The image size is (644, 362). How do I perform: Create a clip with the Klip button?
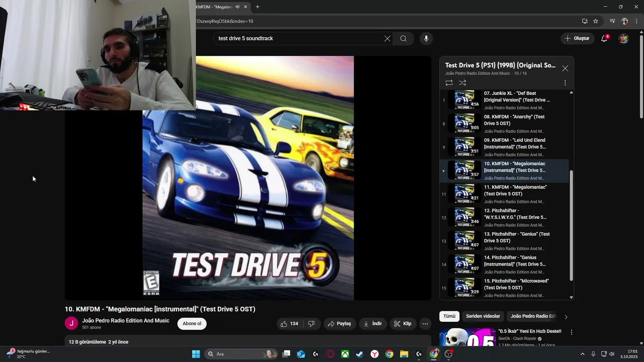point(403,324)
